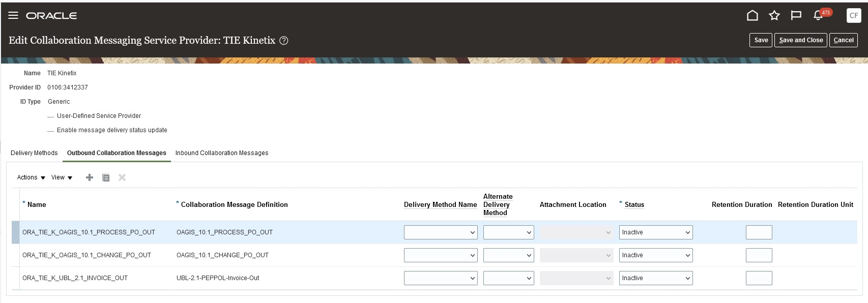Click UBL-2.1-PEPPOL-Invoice-Out definition cell
The image size is (868, 303).
(218, 278)
